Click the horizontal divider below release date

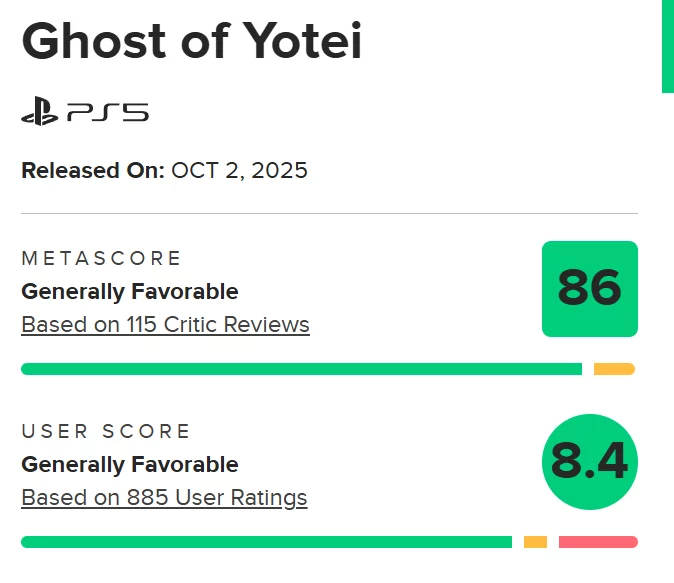pos(329,213)
